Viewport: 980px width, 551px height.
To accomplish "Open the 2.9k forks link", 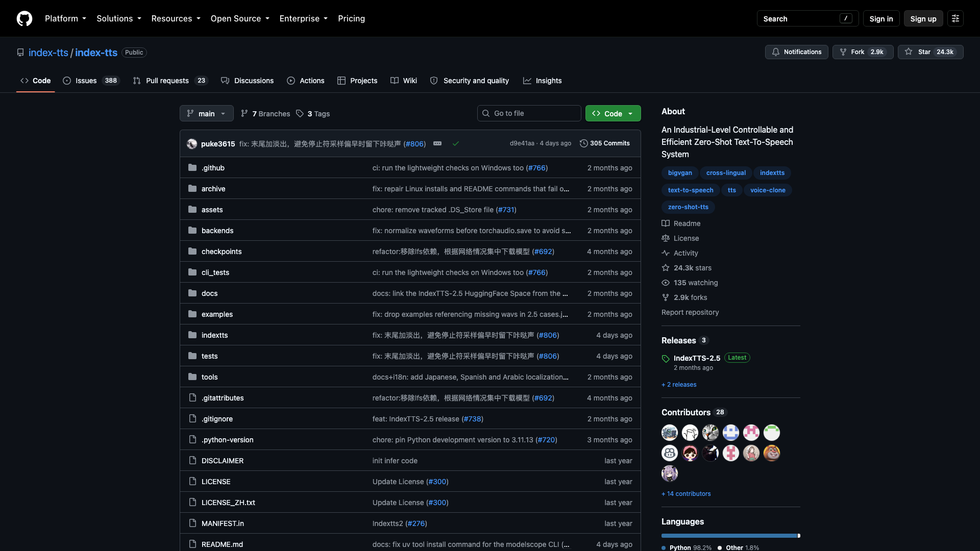I will 684,297.
